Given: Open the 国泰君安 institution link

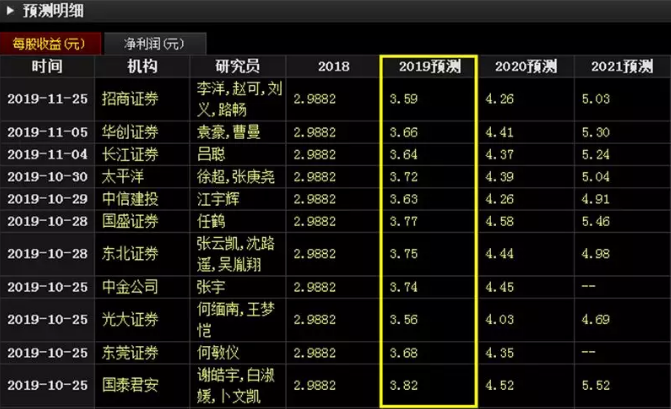Looking at the screenshot, I should [130, 385].
